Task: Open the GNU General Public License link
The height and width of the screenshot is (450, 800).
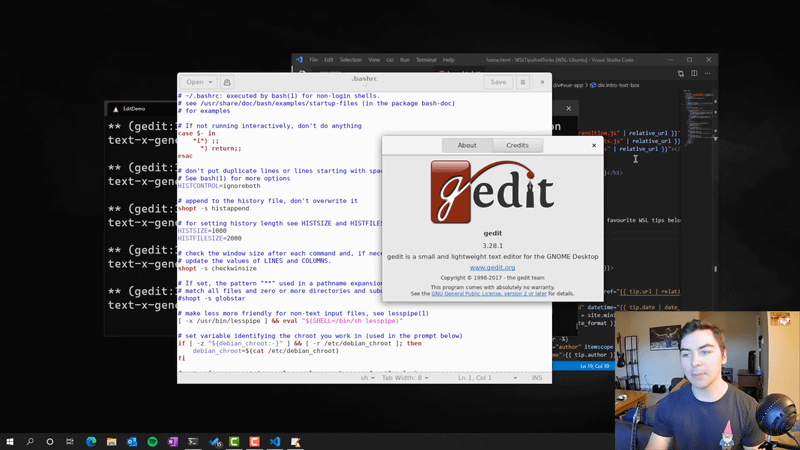Action: click(x=489, y=293)
